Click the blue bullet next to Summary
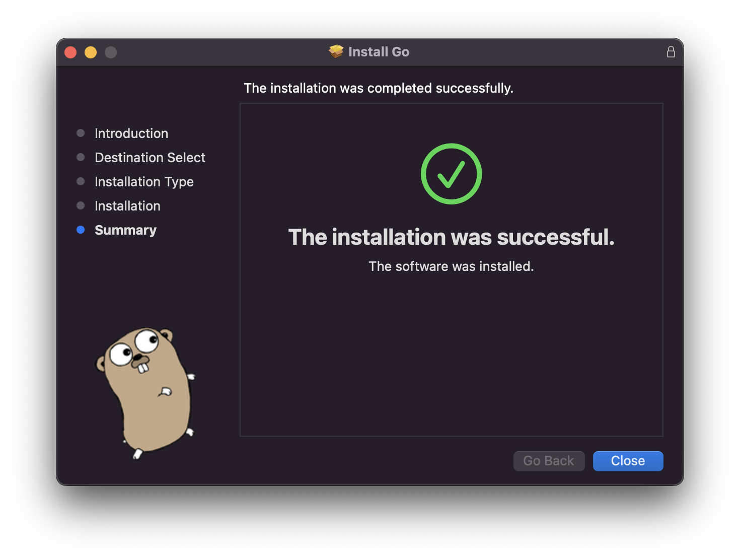 click(x=81, y=230)
